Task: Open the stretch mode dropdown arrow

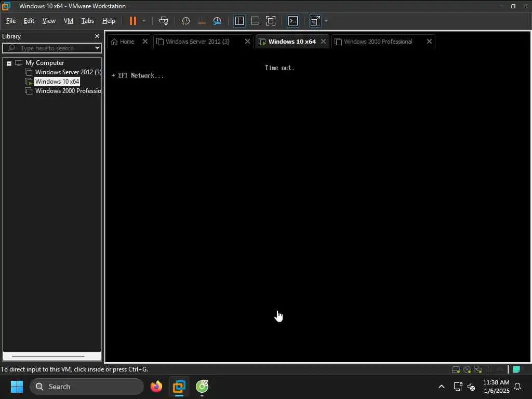Action: point(326,21)
